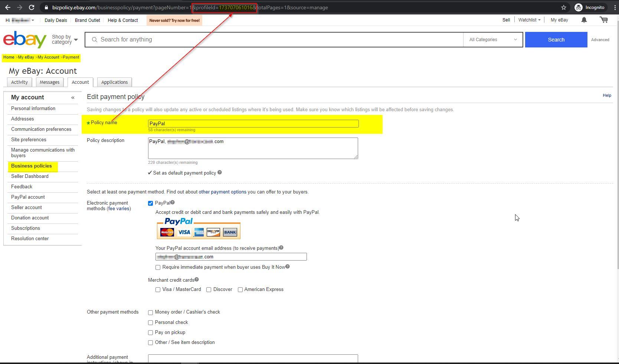Click Home in breadcrumb

click(9, 57)
